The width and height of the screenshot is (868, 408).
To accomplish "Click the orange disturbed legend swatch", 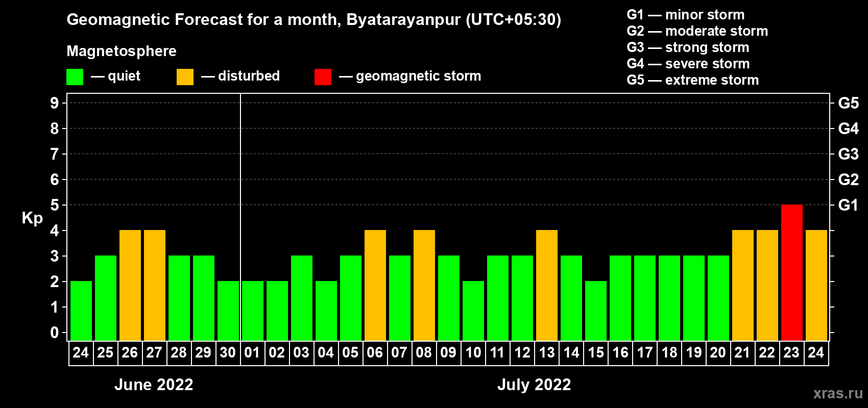I will pyautogui.click(x=185, y=77).
